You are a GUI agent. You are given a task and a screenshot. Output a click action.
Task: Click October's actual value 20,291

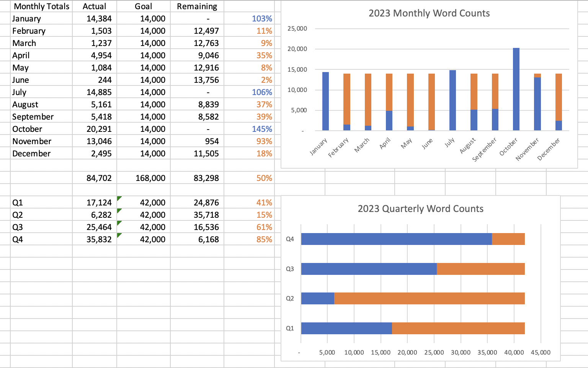point(95,129)
